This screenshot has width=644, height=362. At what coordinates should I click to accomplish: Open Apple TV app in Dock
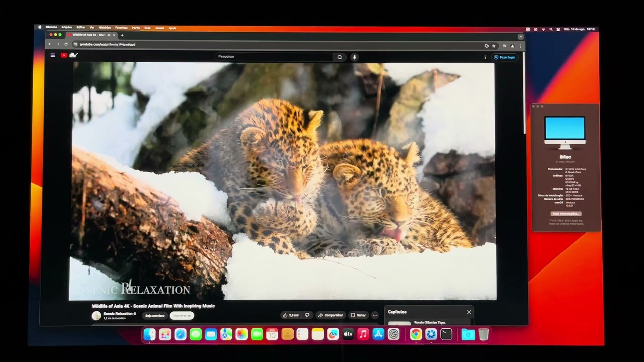[348, 334]
